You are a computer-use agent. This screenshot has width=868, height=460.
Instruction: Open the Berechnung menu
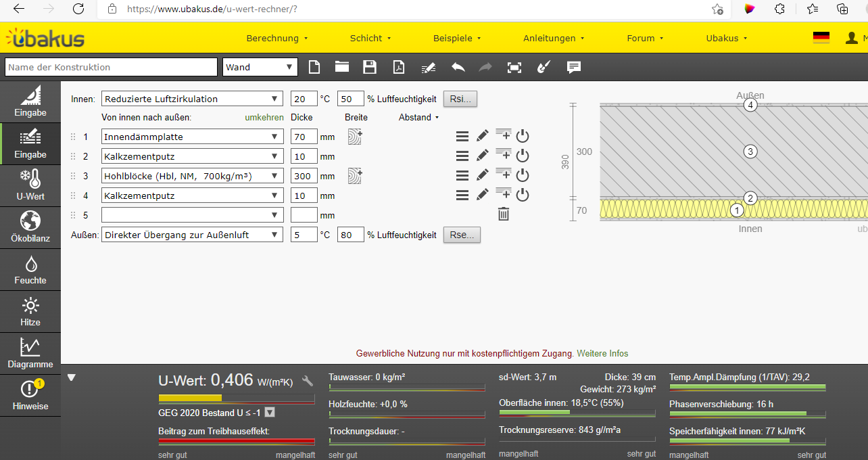[x=276, y=38]
